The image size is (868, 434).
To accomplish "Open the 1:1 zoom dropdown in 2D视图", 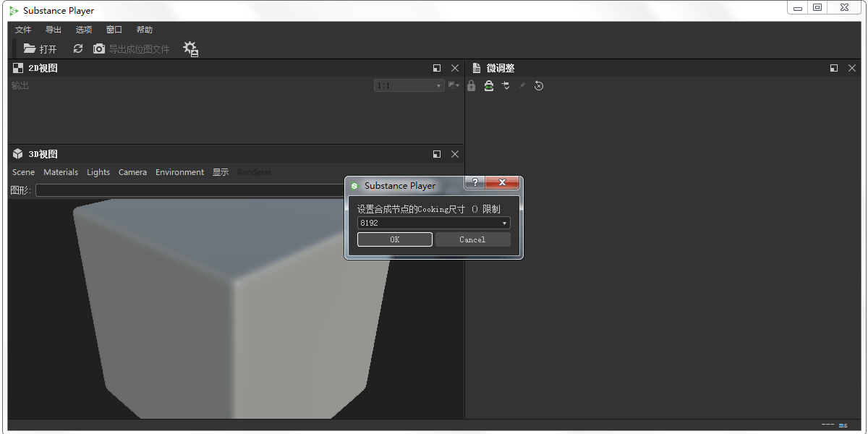I will 409,85.
